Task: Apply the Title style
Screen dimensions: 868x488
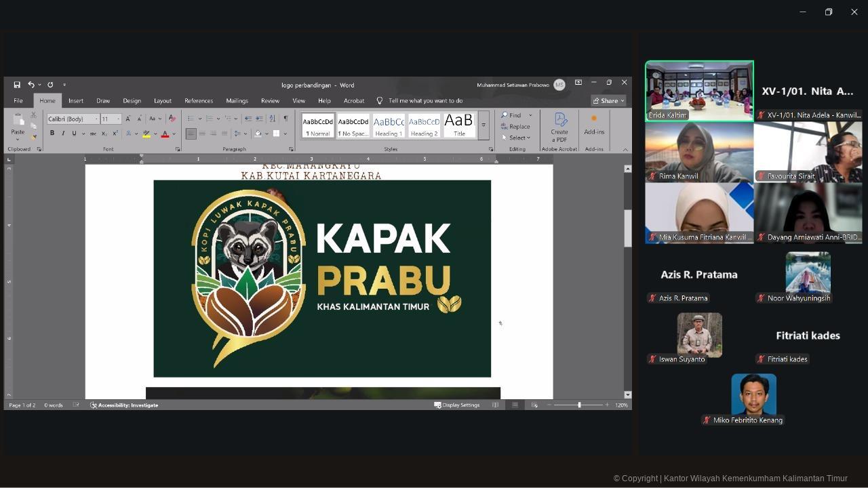Action: (x=459, y=125)
